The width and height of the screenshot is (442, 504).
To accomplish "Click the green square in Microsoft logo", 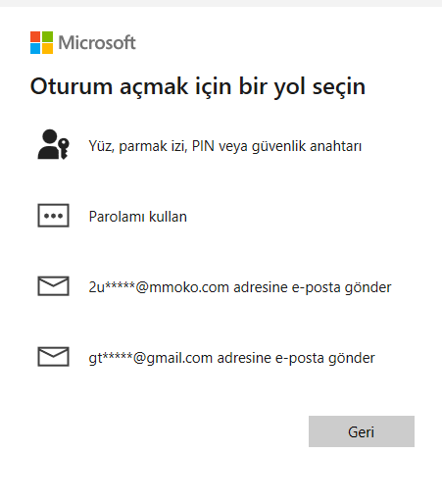I will (47, 36).
